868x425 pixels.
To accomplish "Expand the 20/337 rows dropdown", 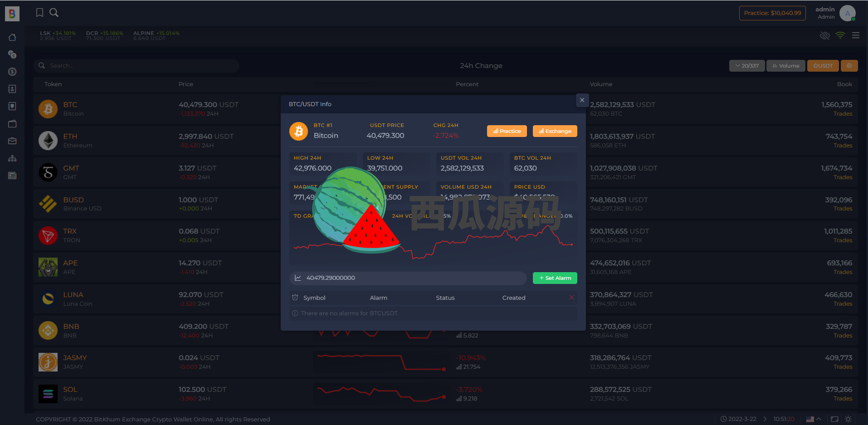I will (747, 66).
